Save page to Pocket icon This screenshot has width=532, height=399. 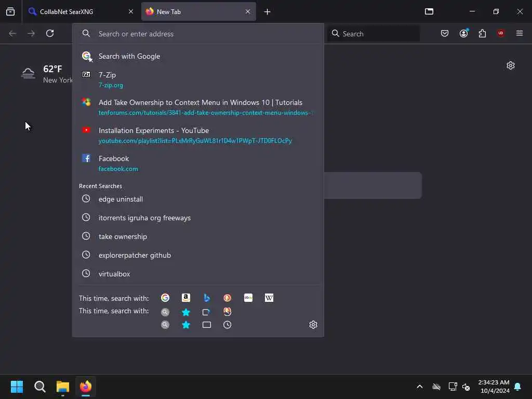445,33
